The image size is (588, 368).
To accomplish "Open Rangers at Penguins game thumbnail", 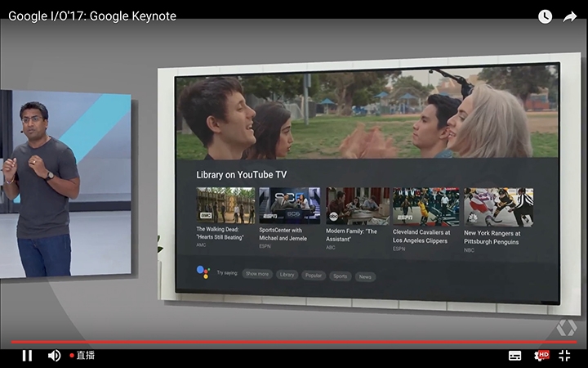I will click(498, 207).
